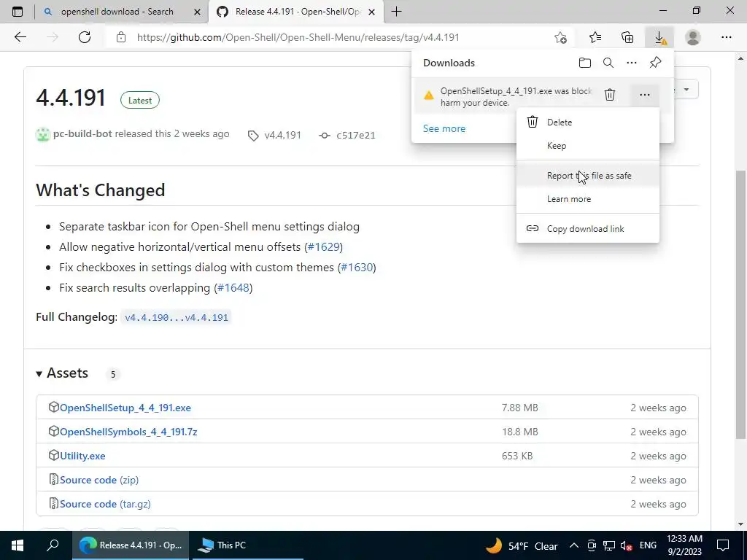Open the v4.4.190...v4.4.191 changelog link
This screenshot has height=560, width=747.
[x=177, y=318]
